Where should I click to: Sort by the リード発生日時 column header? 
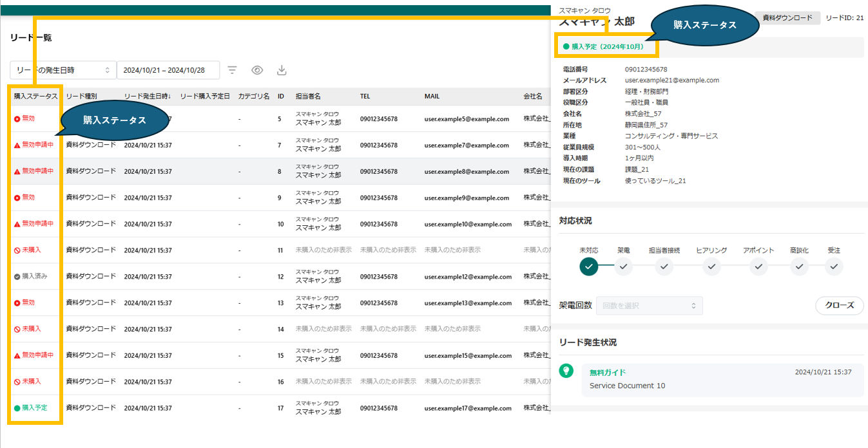pos(146,96)
